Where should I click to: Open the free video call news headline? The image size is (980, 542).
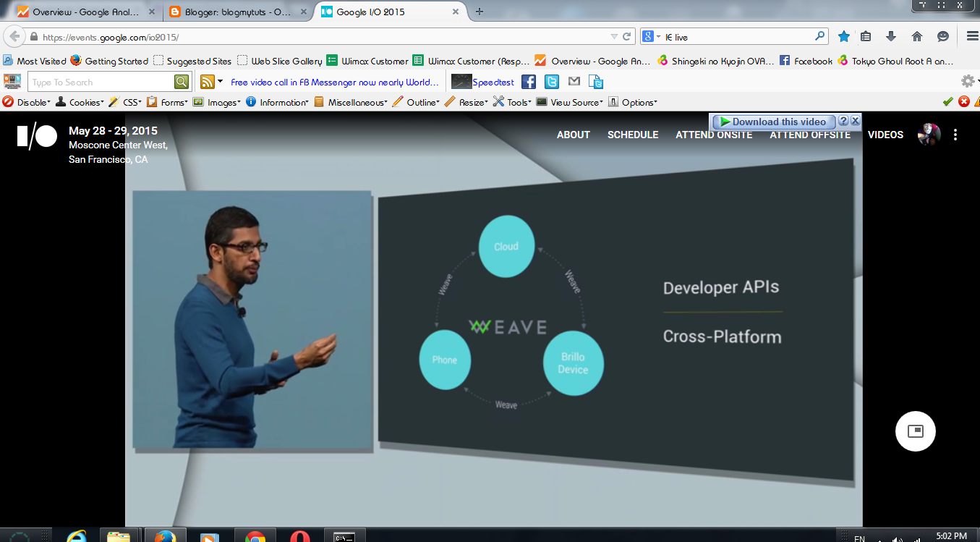click(x=335, y=82)
